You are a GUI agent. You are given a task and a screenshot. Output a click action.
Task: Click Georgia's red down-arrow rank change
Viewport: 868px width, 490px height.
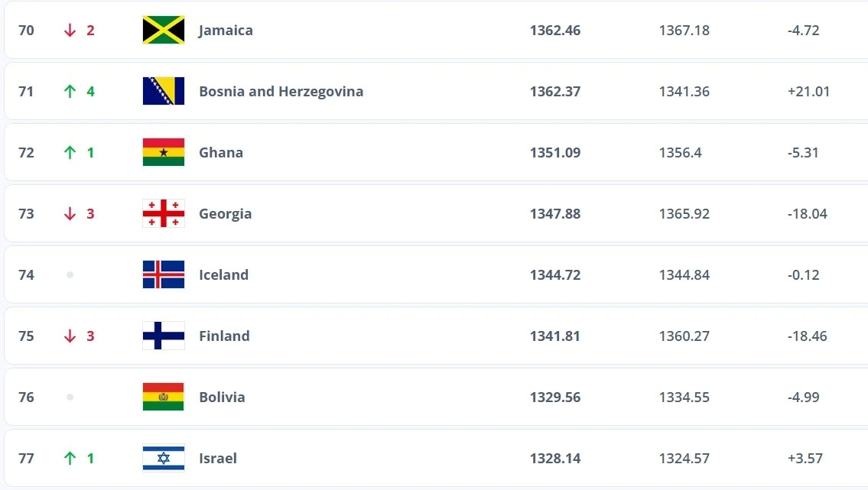[x=70, y=214]
